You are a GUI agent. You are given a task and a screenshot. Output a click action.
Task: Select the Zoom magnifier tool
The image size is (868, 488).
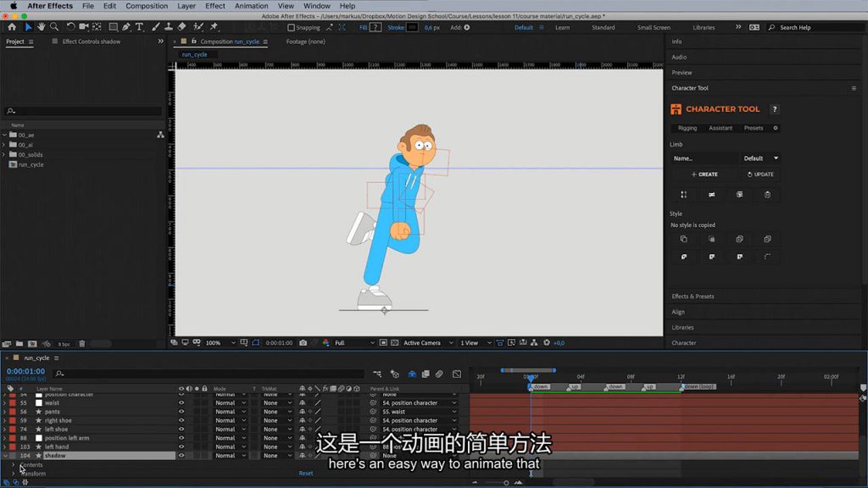54,26
